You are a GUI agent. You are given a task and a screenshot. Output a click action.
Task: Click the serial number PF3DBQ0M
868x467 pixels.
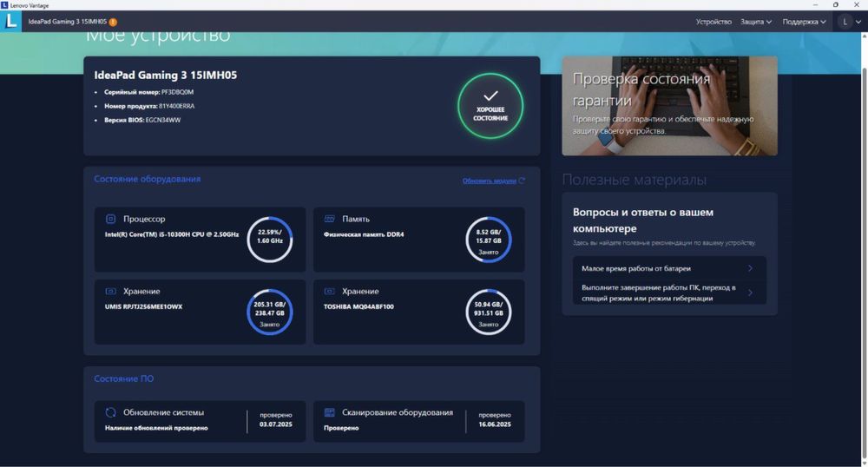(177, 92)
